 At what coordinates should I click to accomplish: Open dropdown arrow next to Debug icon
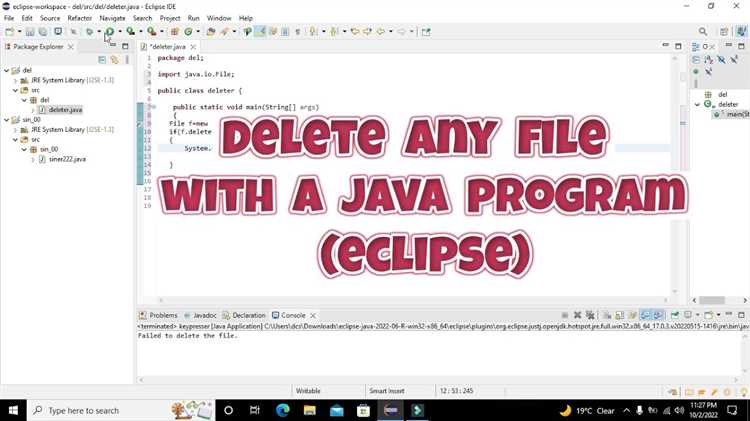click(99, 32)
